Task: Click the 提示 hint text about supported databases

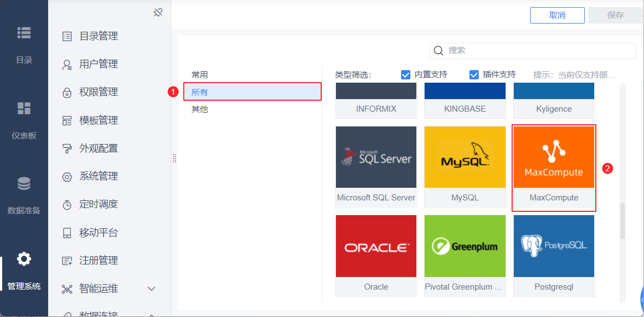Action: [x=574, y=75]
